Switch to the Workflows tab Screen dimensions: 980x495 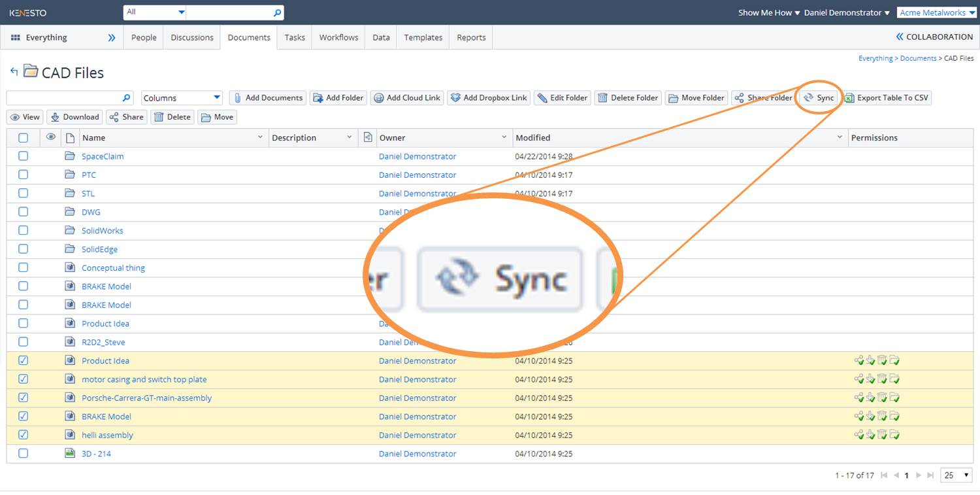click(338, 37)
